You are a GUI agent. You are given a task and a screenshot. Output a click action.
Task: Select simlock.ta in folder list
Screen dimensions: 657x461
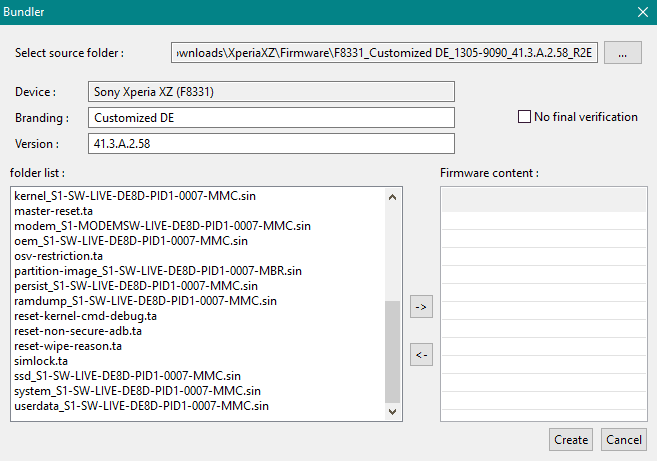[41, 361]
